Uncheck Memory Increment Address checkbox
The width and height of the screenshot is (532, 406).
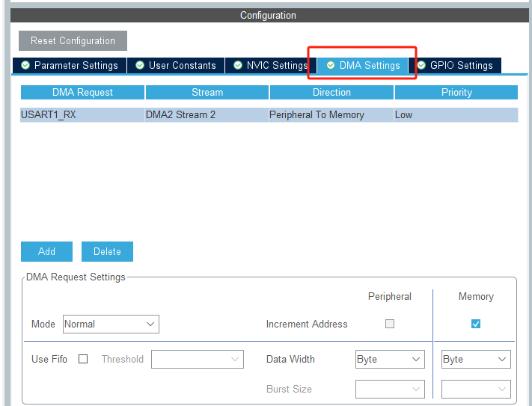click(x=476, y=324)
